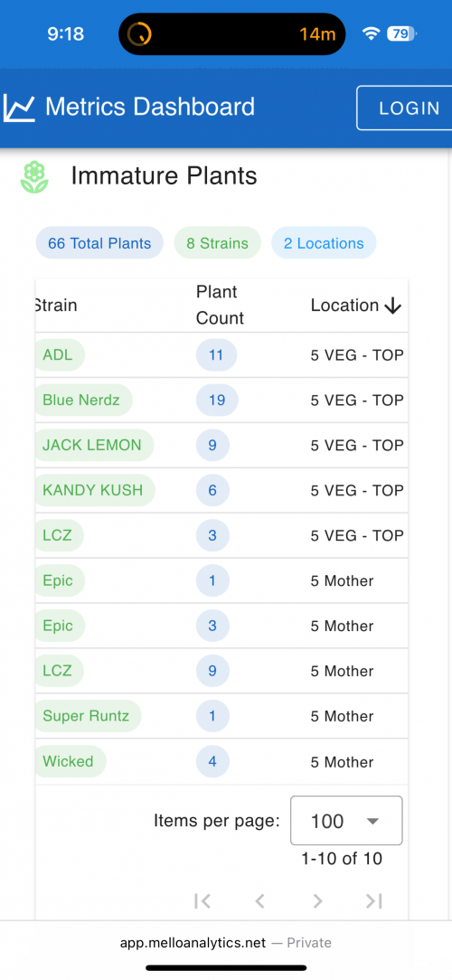Select the 66 Total Plants chip
Screen dimensions: 452x980
click(x=99, y=243)
